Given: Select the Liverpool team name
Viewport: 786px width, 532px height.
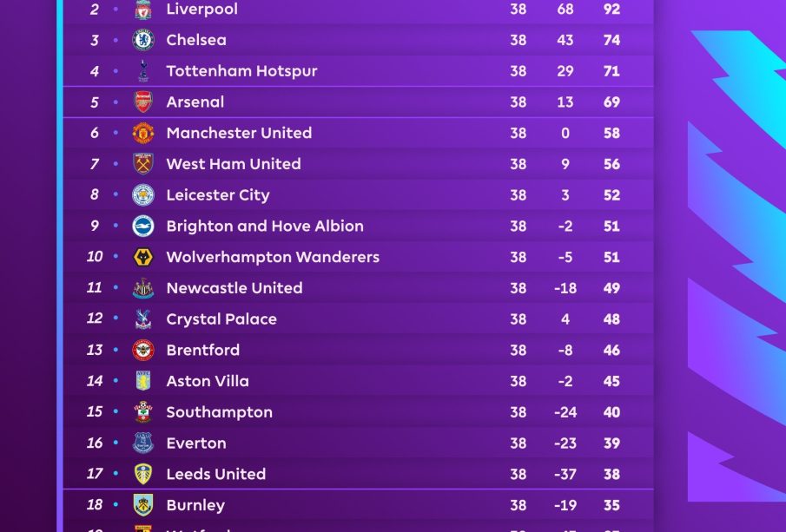Looking at the screenshot, I should tap(201, 10).
